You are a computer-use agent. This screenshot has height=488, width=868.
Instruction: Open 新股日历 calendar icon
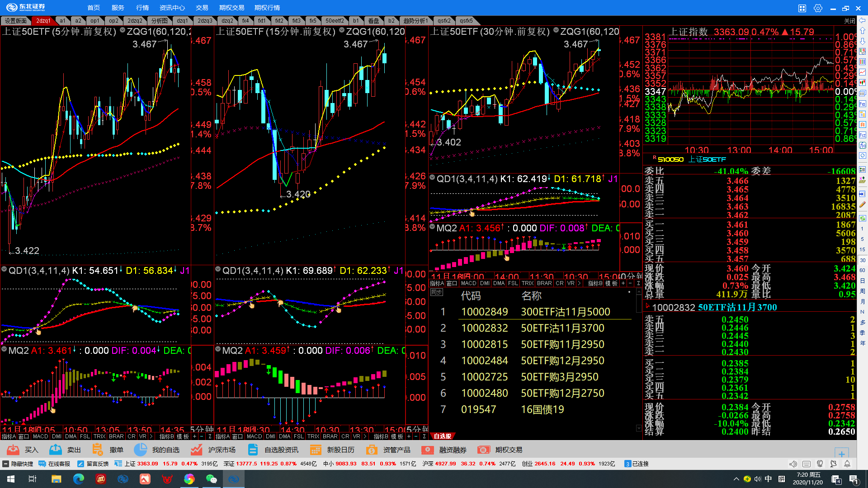tap(316, 450)
